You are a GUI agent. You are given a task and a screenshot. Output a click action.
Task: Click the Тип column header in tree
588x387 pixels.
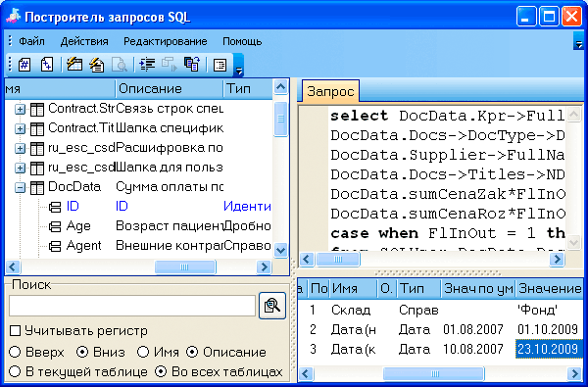[x=248, y=88]
